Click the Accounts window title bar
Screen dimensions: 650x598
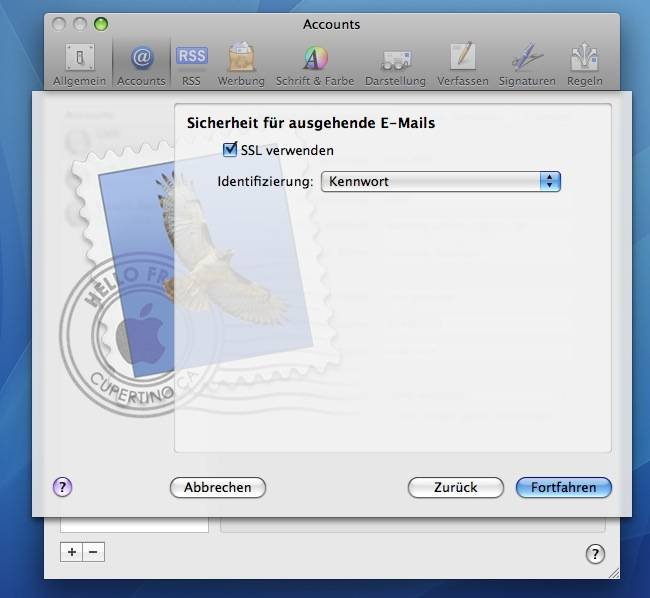click(x=330, y=24)
